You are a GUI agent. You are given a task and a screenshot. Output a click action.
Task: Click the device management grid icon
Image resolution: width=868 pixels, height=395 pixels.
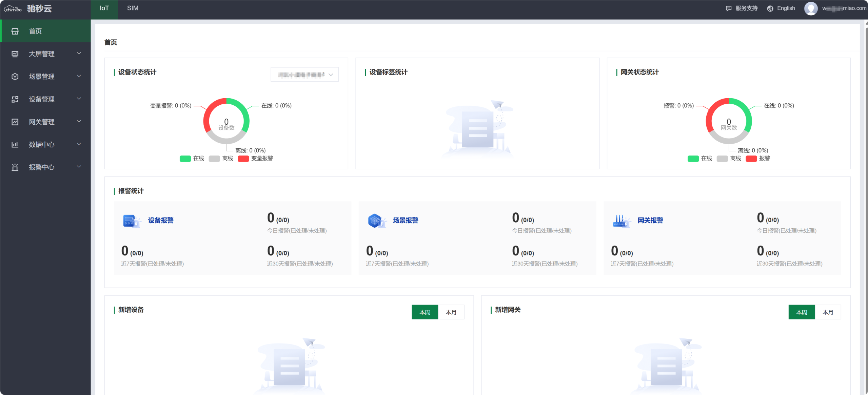[x=15, y=99]
